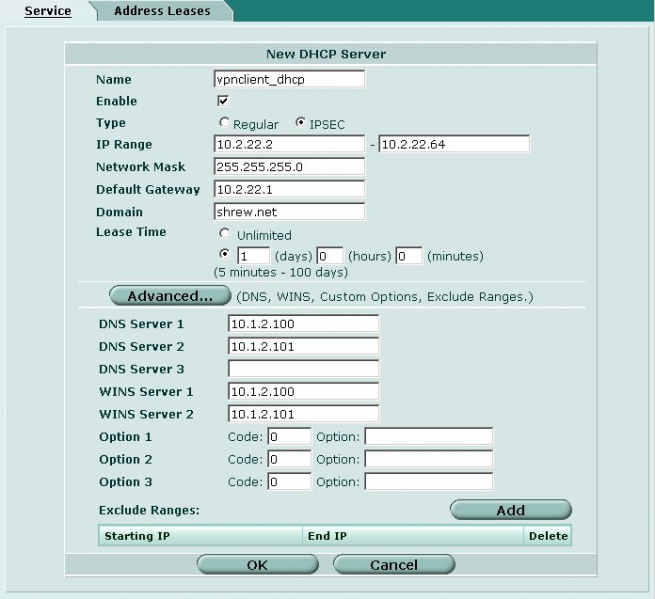Confirm with the OK button

(x=257, y=565)
